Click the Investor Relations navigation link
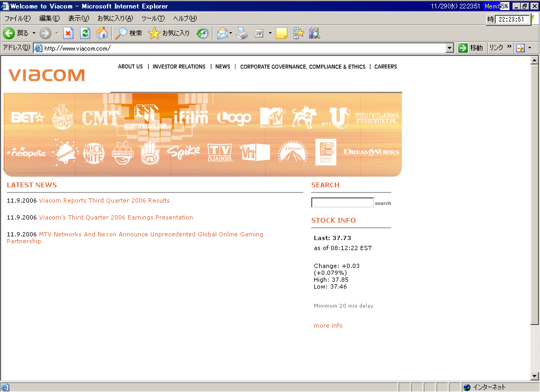Viewport: 540px width, 392px height. [x=179, y=67]
